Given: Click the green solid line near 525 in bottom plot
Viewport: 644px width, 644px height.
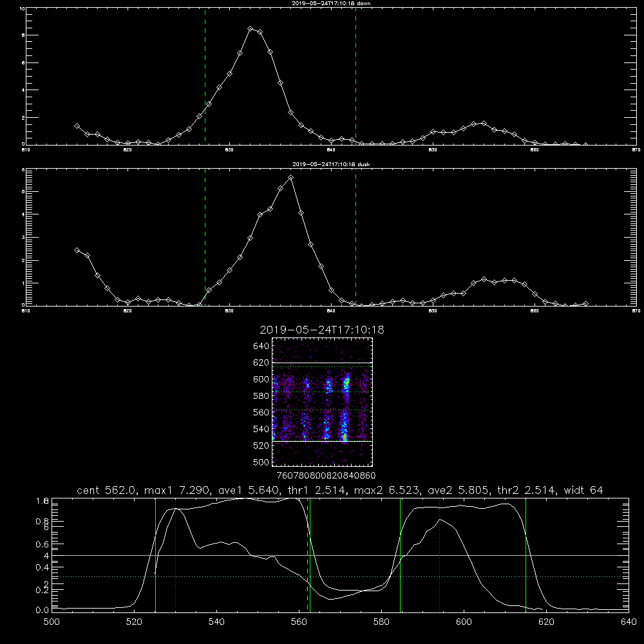Looking at the screenshot, I should click(155, 554).
